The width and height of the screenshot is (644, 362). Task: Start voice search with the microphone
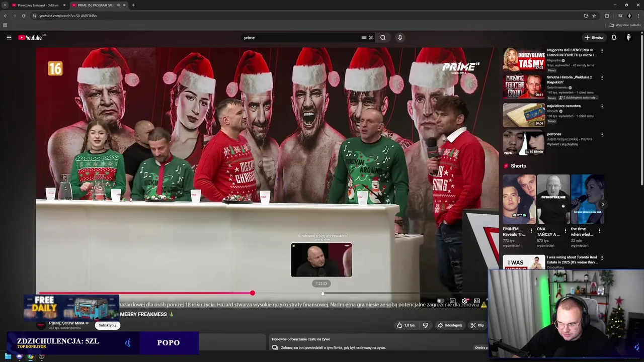(400, 38)
